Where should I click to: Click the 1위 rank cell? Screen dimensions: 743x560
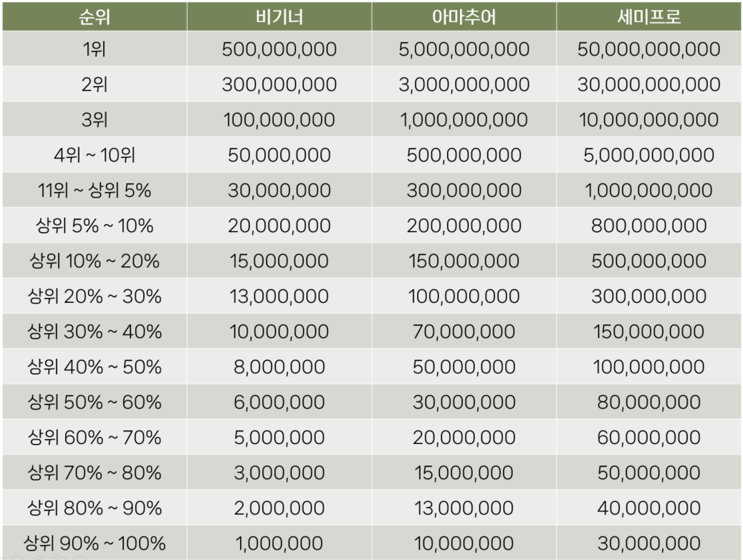pyautogui.click(x=95, y=49)
